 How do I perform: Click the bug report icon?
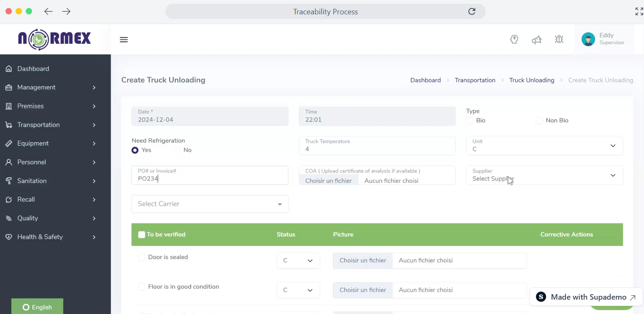[x=559, y=40]
